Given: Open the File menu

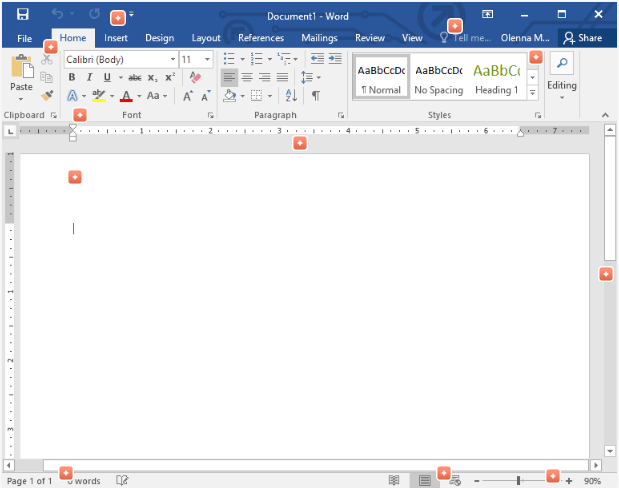Looking at the screenshot, I should click(24, 38).
